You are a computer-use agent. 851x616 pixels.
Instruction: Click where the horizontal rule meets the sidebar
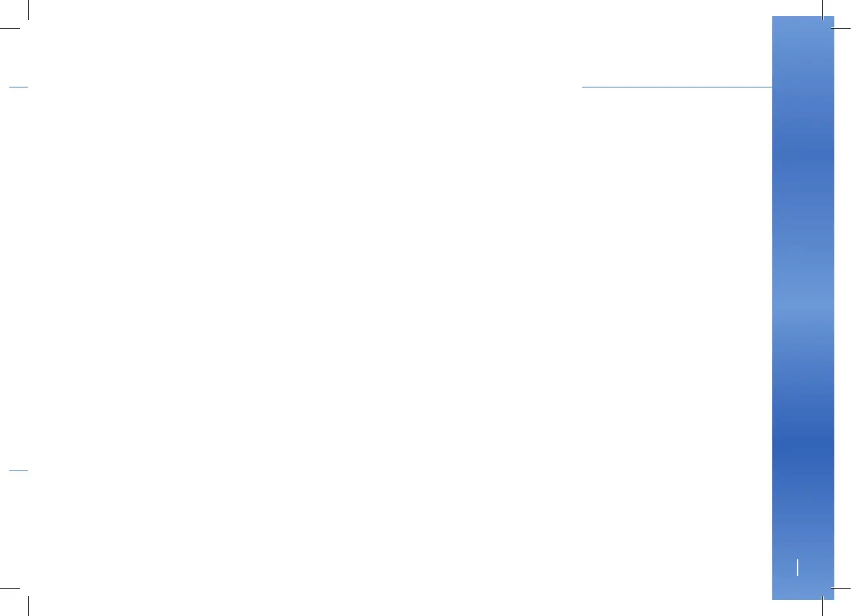772,87
